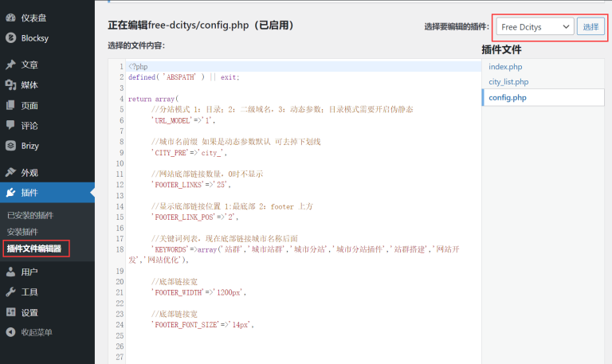The image size is (612, 364).
Task: Click the Blocksy logo icon
Action: tap(10, 37)
